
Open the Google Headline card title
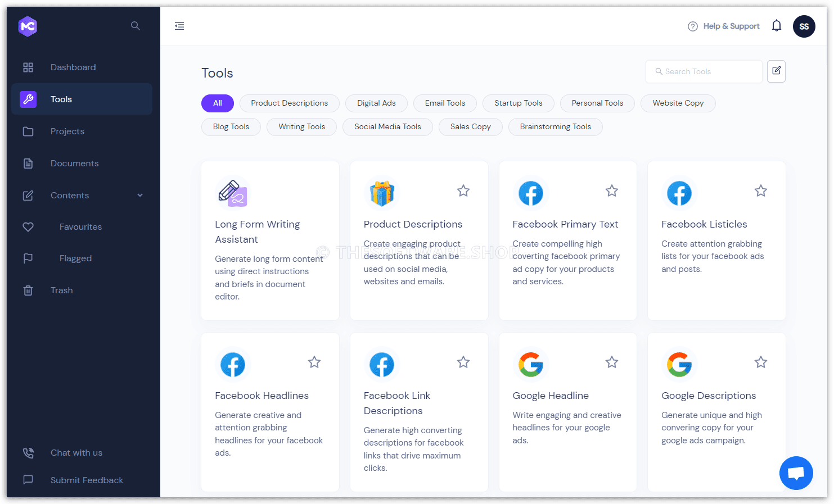[551, 396]
